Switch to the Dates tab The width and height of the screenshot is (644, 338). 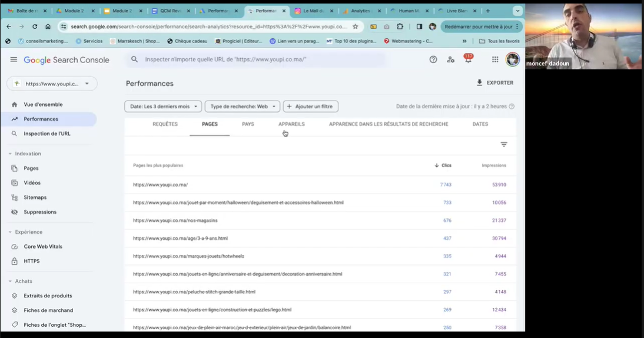point(480,124)
